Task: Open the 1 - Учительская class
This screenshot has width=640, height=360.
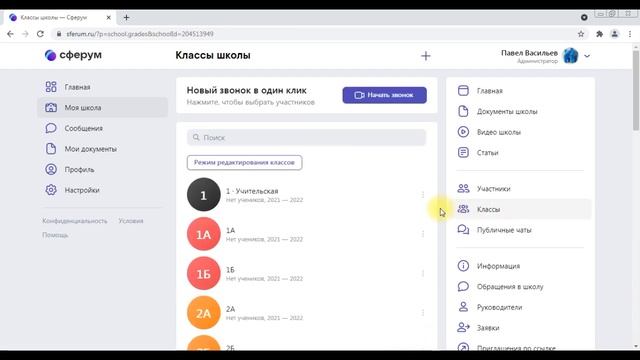Action: [x=307, y=195]
